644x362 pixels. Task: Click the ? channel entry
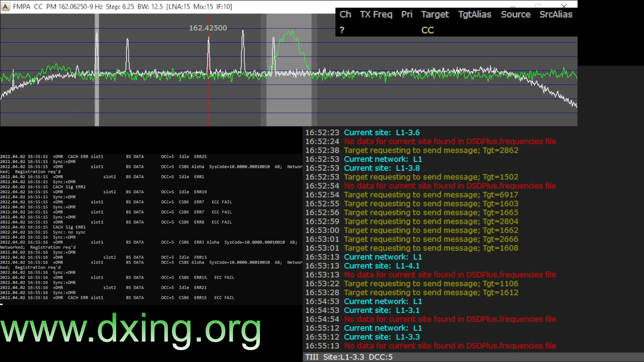(342, 30)
